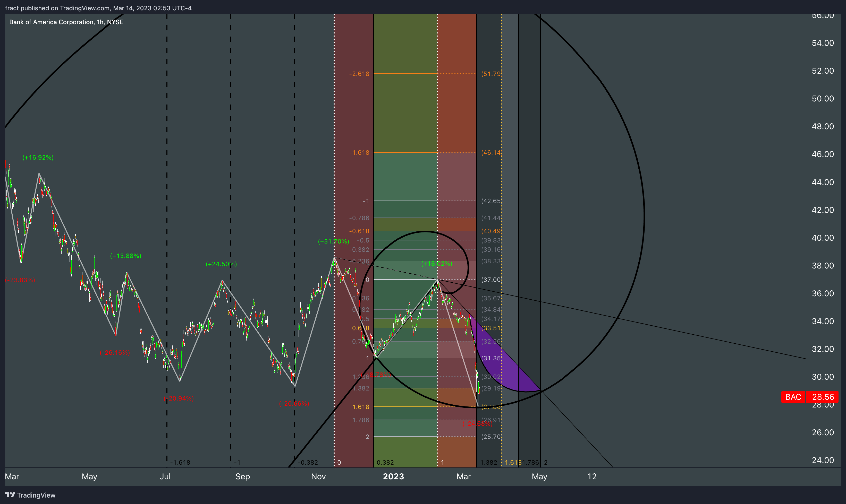
Task: Select the (41.44) Fibonacci price label
Action: (492, 218)
